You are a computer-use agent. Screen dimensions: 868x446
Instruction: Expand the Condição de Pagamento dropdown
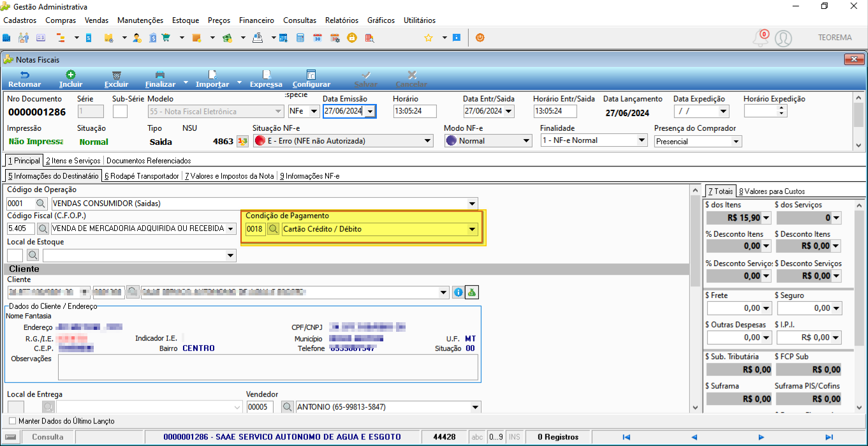[472, 229]
